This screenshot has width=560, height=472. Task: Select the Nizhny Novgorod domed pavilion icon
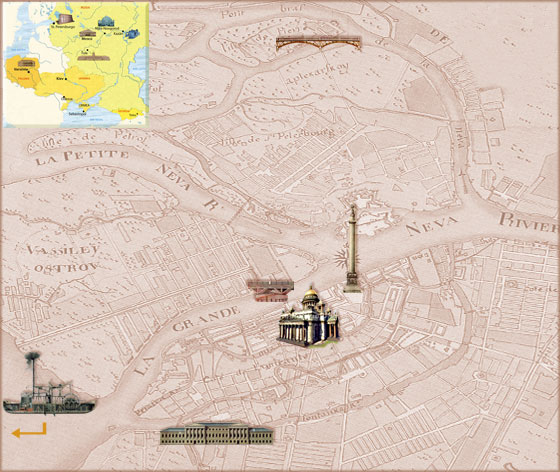106,21
